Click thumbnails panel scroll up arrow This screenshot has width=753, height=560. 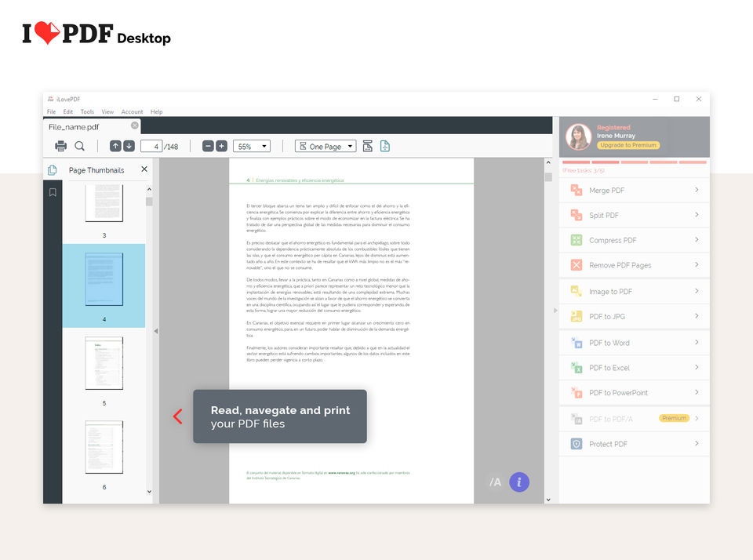point(149,189)
